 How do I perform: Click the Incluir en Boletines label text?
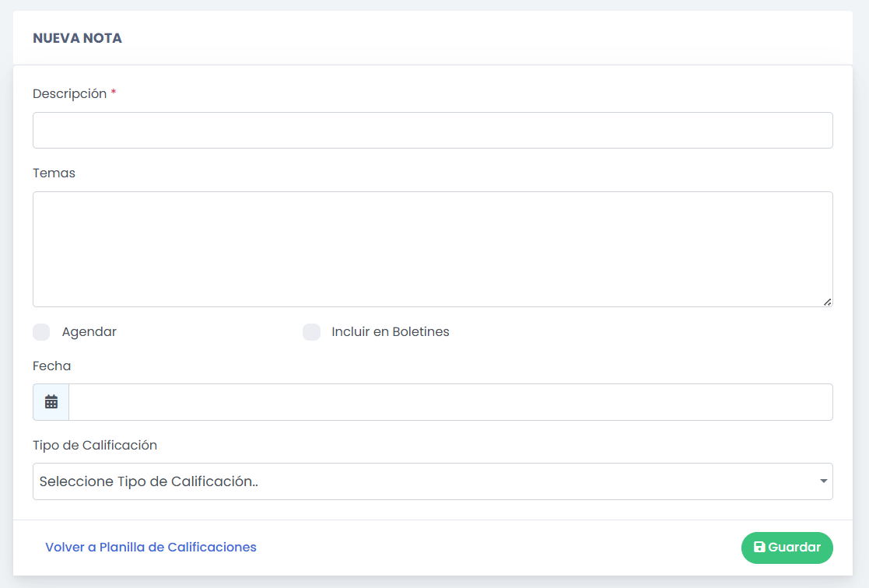[391, 332]
